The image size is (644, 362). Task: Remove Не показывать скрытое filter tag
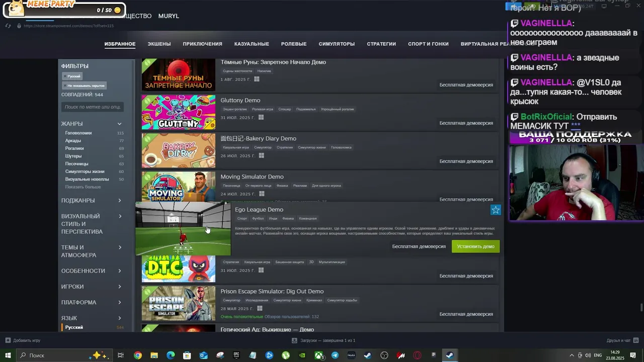tap(84, 85)
